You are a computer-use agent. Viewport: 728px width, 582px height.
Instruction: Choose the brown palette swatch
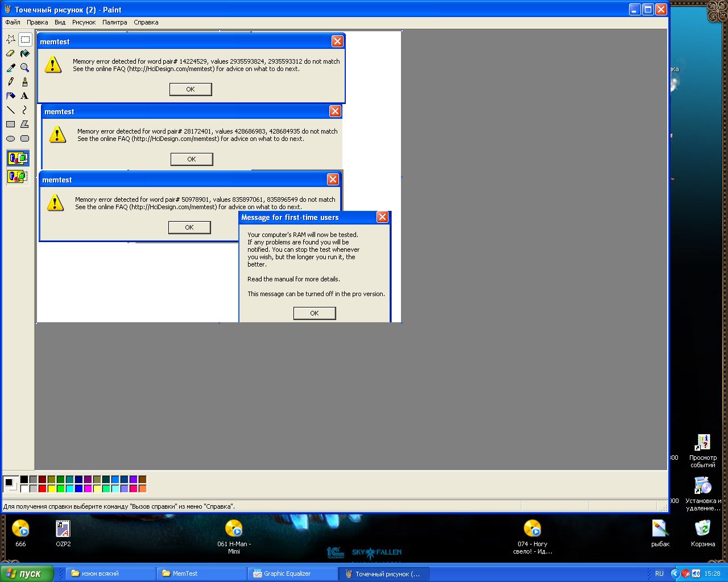click(x=142, y=480)
